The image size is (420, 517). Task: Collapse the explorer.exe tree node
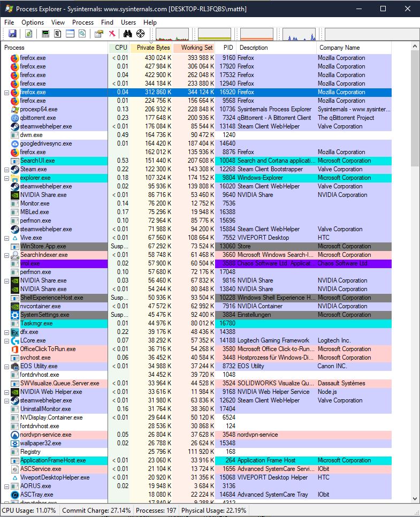pyautogui.click(x=6, y=178)
